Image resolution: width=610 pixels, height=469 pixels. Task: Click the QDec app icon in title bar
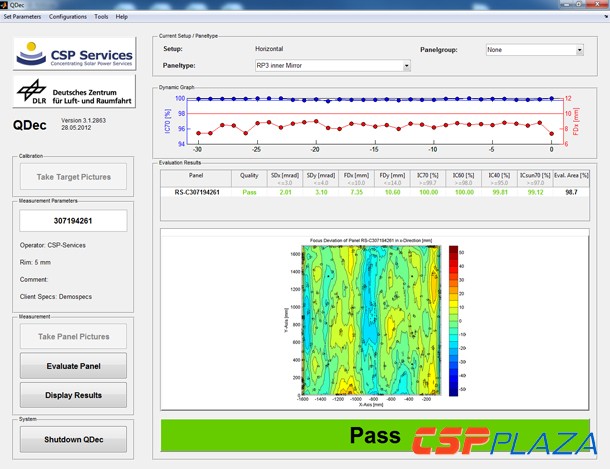(x=7, y=5)
